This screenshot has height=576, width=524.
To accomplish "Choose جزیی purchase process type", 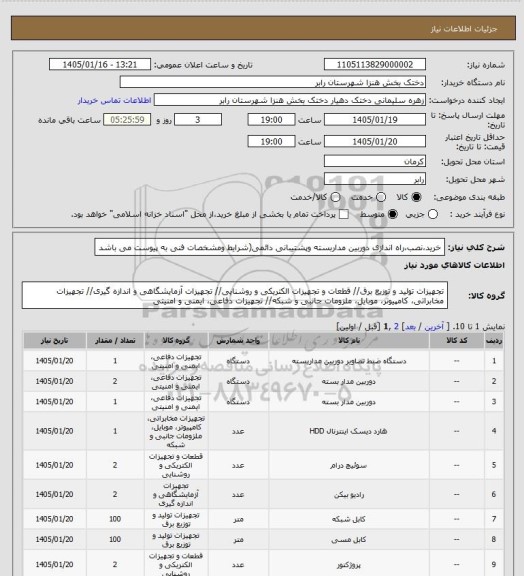I will point(433,214).
